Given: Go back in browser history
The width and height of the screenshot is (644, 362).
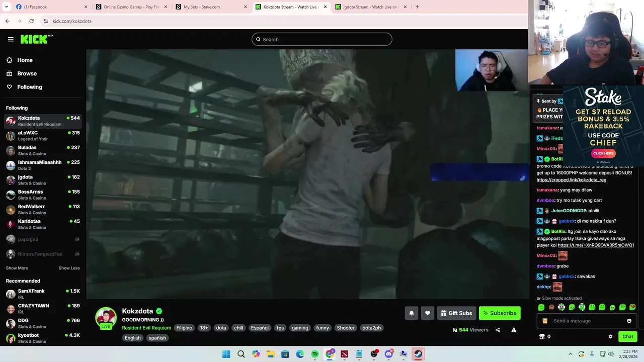Looking at the screenshot, I should [7, 21].
